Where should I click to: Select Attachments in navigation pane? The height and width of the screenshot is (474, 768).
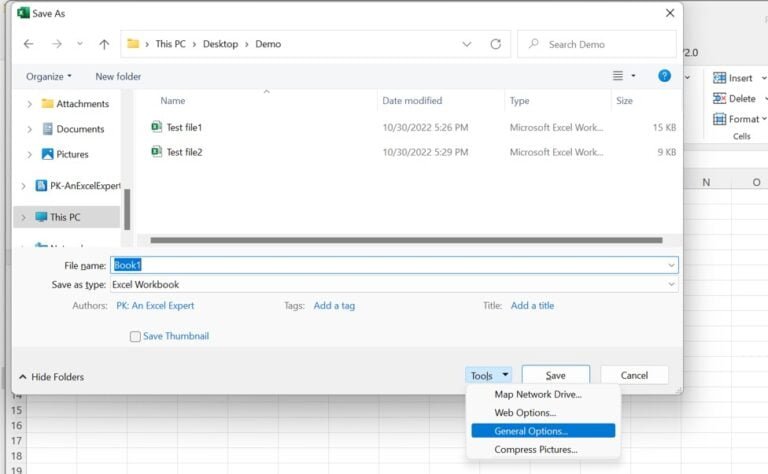point(82,104)
